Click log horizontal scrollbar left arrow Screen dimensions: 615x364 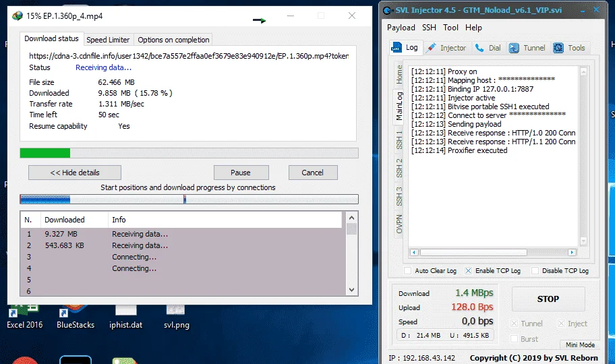pyautogui.click(x=414, y=252)
